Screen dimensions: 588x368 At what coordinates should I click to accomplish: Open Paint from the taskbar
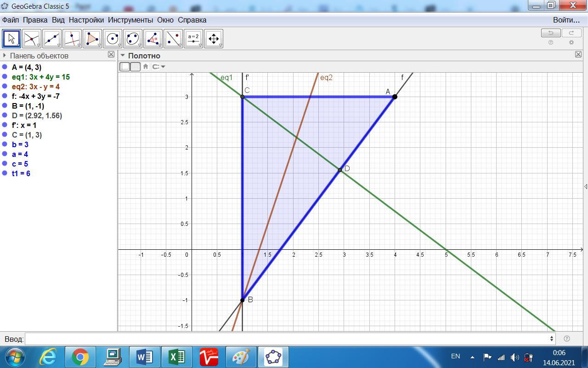point(241,357)
